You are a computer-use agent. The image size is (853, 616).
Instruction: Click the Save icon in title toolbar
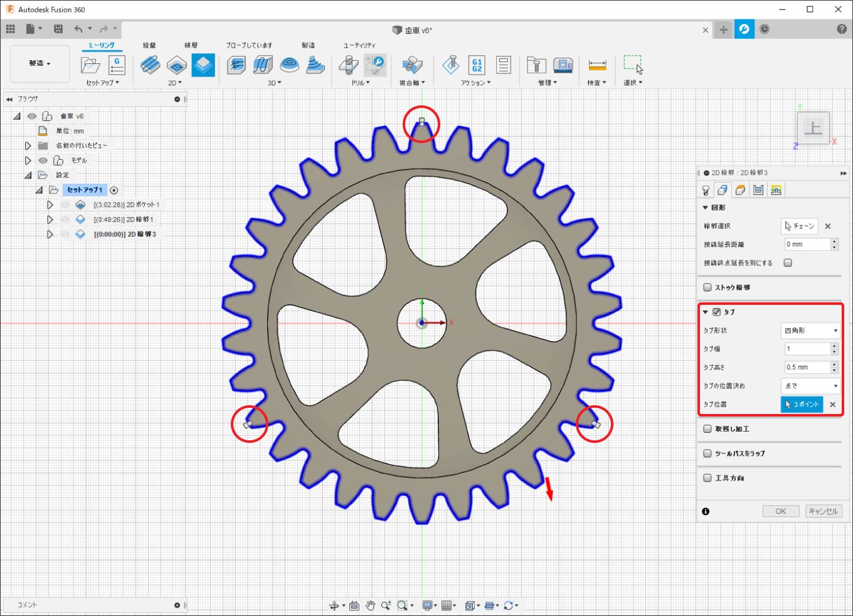pos(58,29)
